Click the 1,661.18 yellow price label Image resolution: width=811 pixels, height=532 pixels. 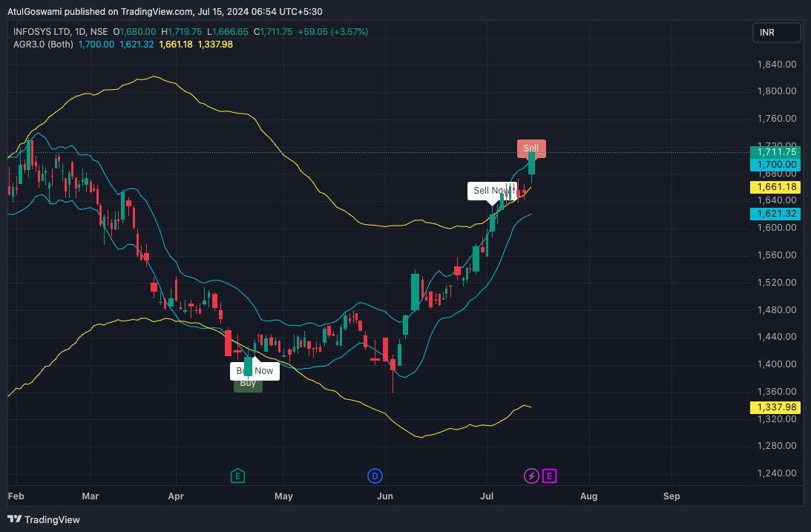point(775,187)
